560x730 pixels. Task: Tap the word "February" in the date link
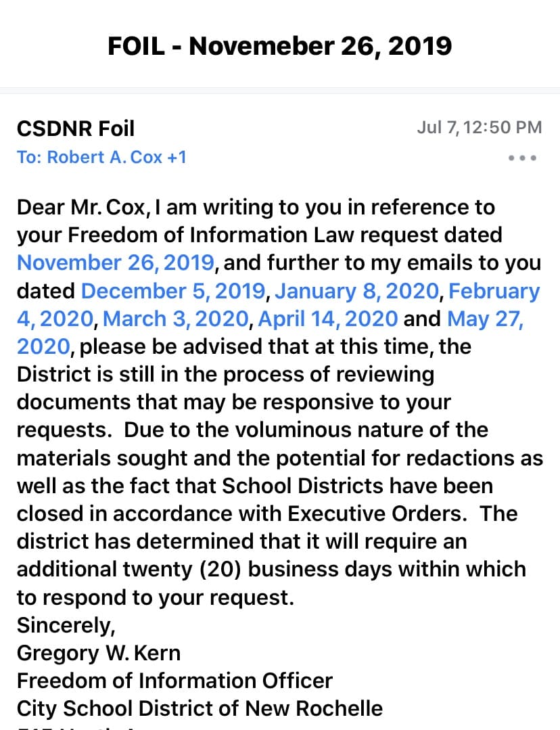[x=494, y=291]
